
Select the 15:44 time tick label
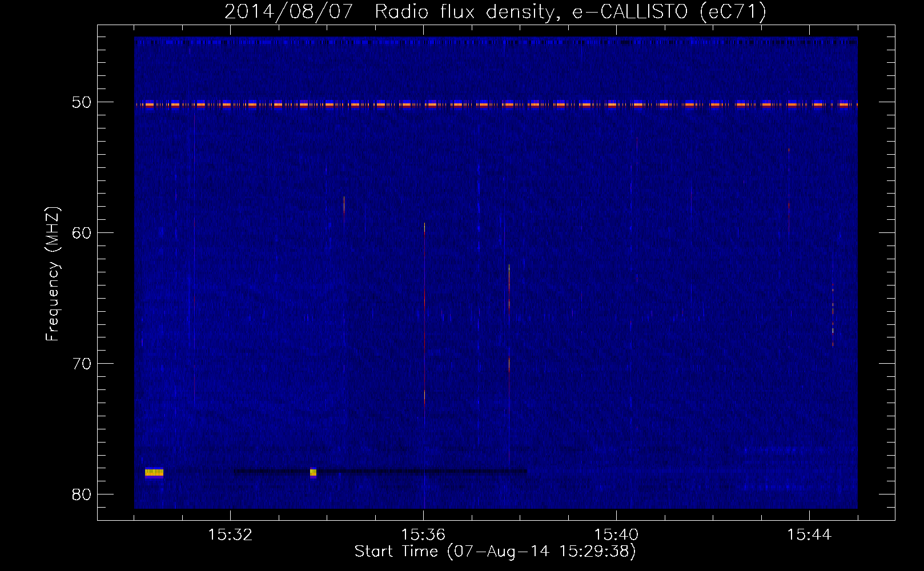[x=809, y=534]
